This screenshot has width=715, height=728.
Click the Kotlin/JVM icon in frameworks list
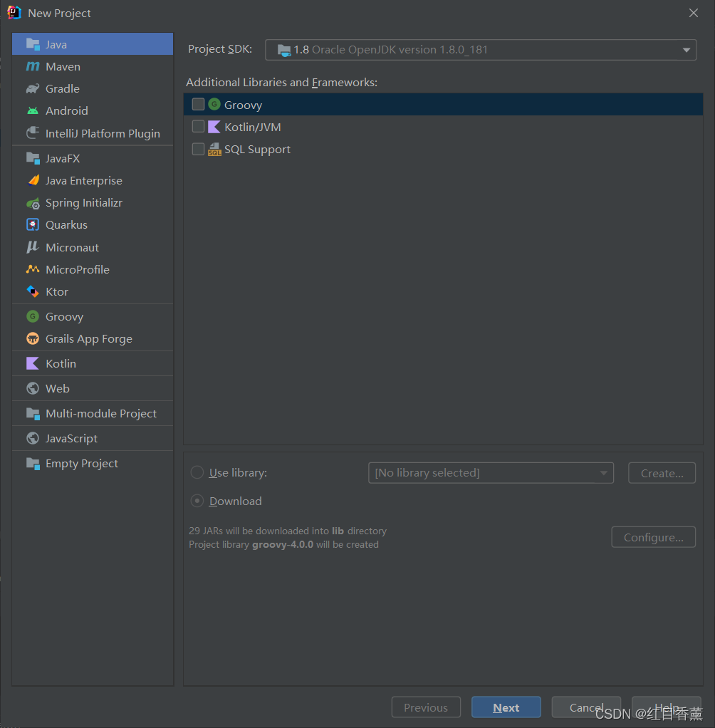tap(214, 127)
